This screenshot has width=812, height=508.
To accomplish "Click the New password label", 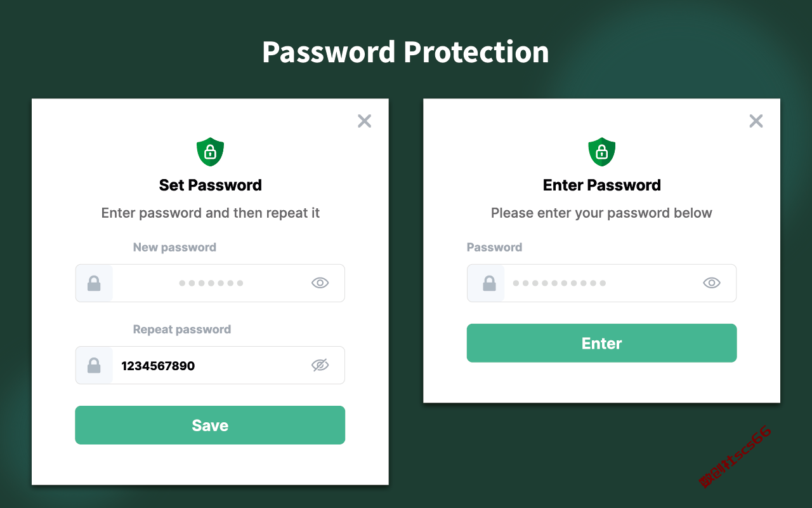I will 174,248.
